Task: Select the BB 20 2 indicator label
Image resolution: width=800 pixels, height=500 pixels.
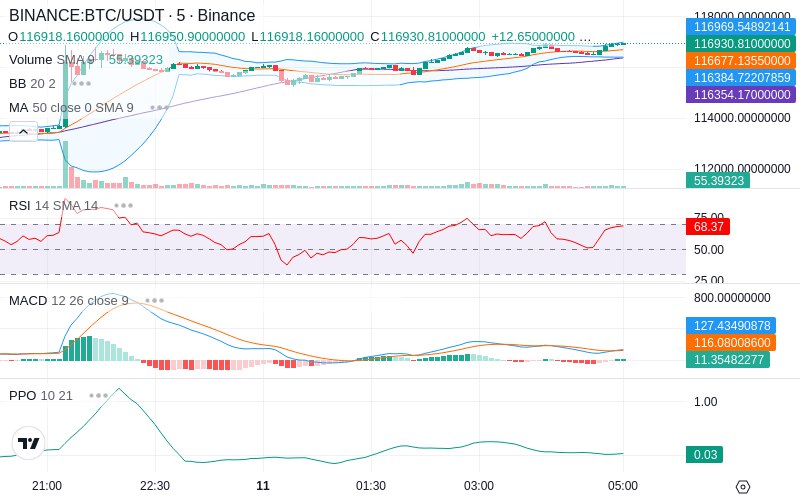Action: click(x=32, y=83)
